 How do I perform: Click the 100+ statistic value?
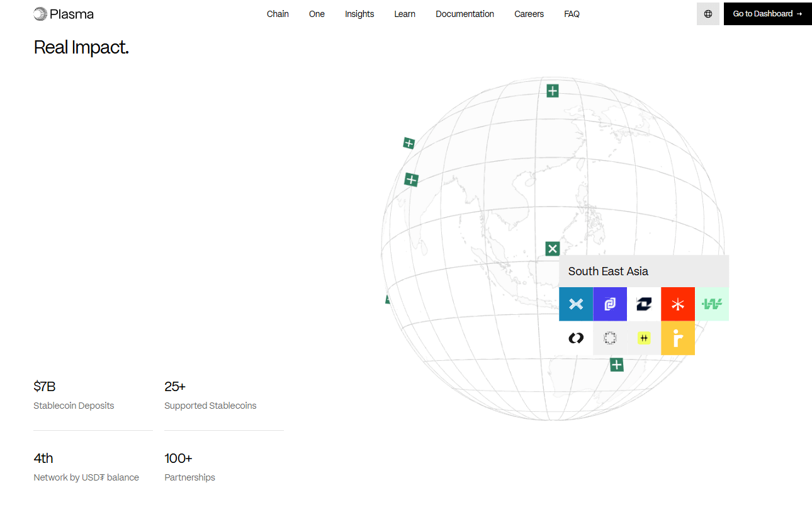tap(178, 458)
